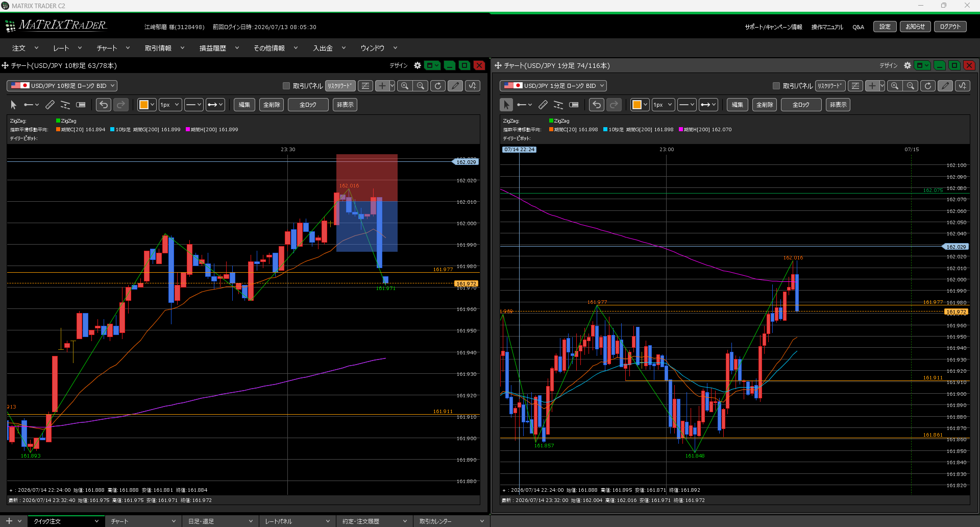This screenshot has width=980, height=527.
Task: Open the add indicator button in 10秒足 chart
Action: [473, 86]
